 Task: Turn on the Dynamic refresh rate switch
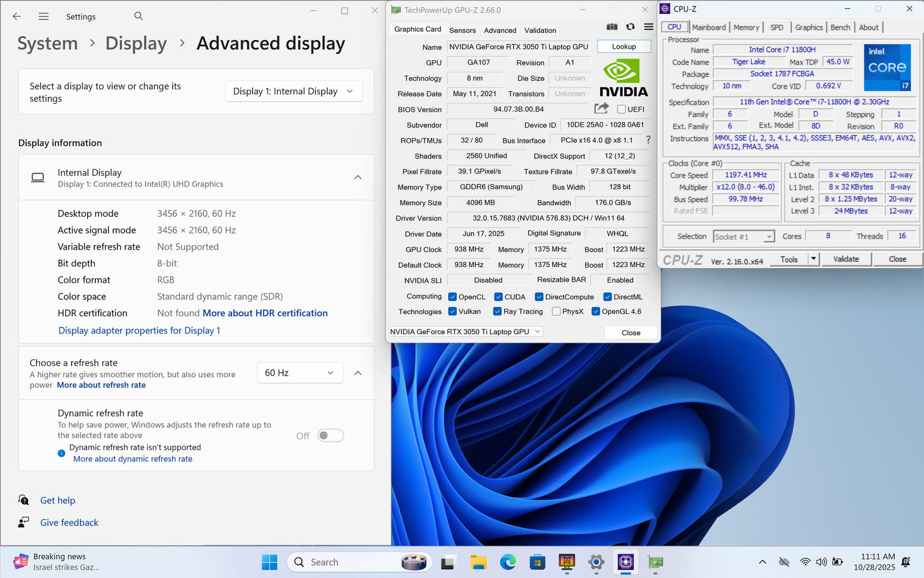coord(331,435)
